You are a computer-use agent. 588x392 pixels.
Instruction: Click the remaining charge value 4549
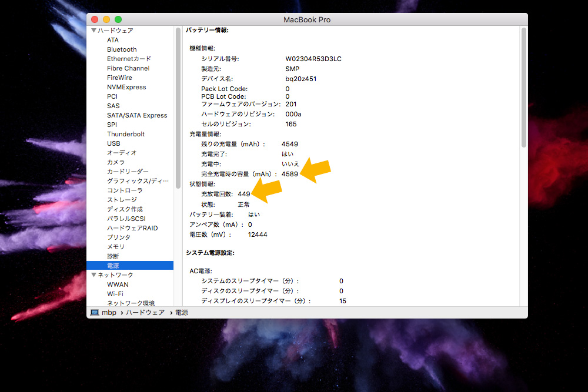pyautogui.click(x=290, y=144)
